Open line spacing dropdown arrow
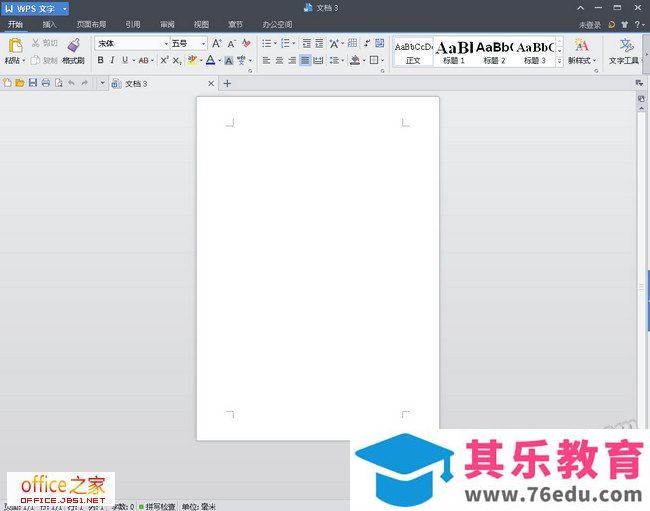Screen dimensions: 650x511 (x=343, y=61)
